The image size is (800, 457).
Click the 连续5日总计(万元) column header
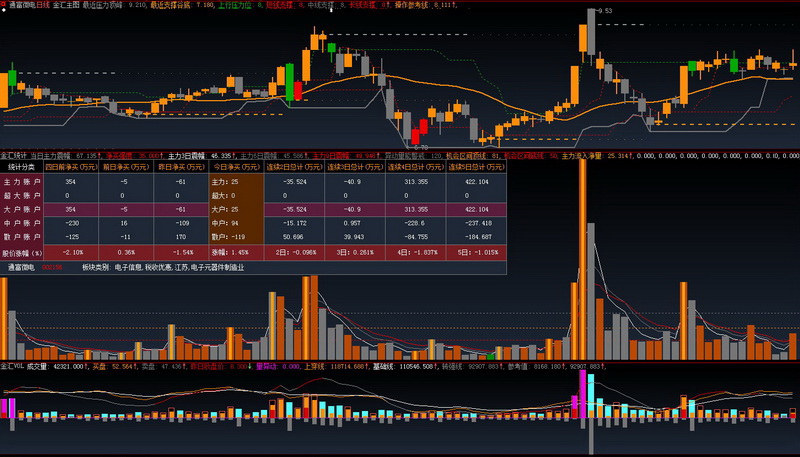(477, 167)
